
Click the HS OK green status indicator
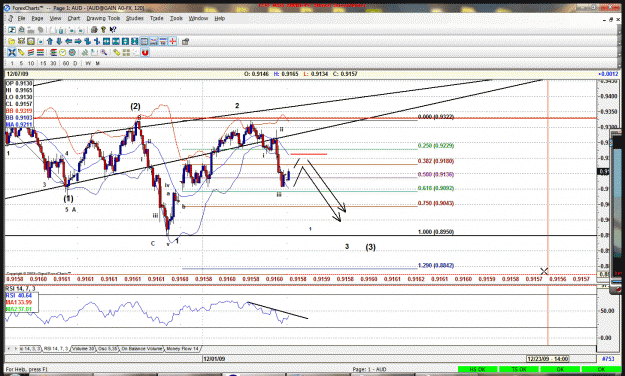478,370
